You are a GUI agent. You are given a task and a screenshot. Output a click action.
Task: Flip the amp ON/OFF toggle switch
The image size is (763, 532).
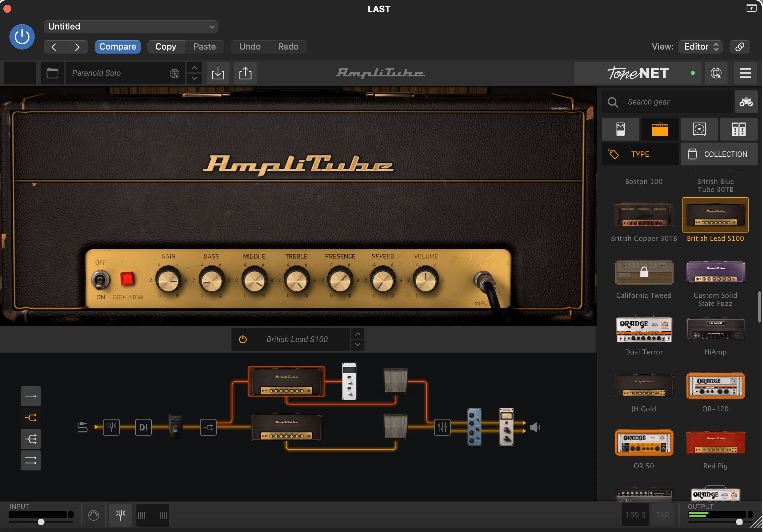100,280
